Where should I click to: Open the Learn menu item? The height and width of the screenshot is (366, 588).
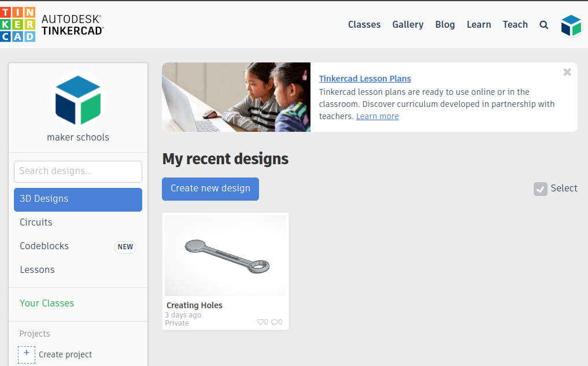(479, 25)
